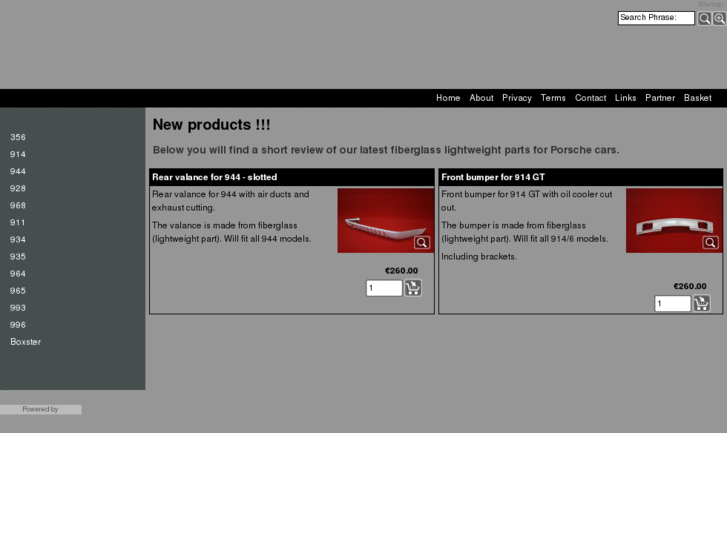This screenshot has width=727, height=545.
Task: Select the 944 category in sidebar
Action: point(18,172)
